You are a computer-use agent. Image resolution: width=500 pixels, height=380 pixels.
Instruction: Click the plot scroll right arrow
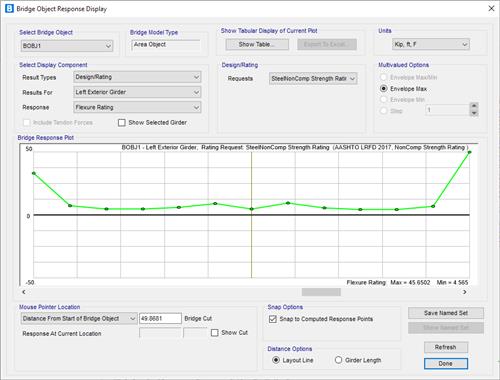pyautogui.click(x=465, y=292)
